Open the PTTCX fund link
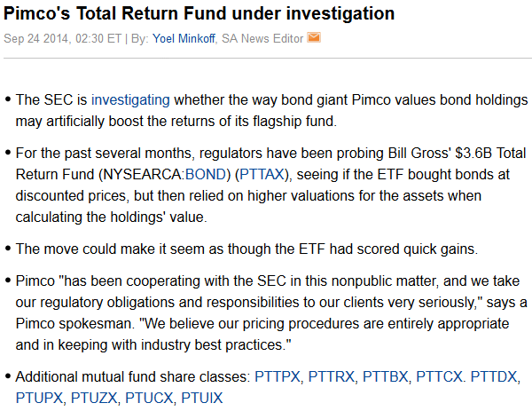Image resolution: width=532 pixels, height=411 pixels. click(x=440, y=376)
